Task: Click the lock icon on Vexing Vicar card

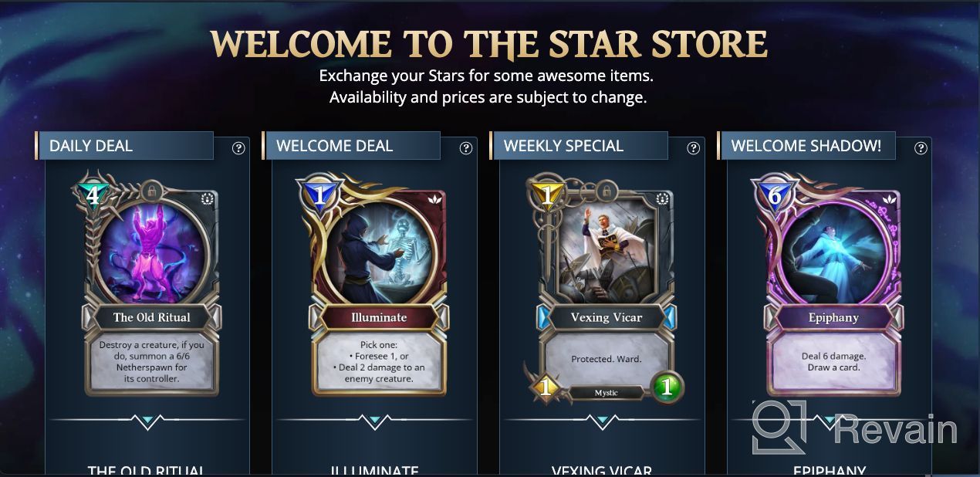Action: pyautogui.click(x=607, y=189)
